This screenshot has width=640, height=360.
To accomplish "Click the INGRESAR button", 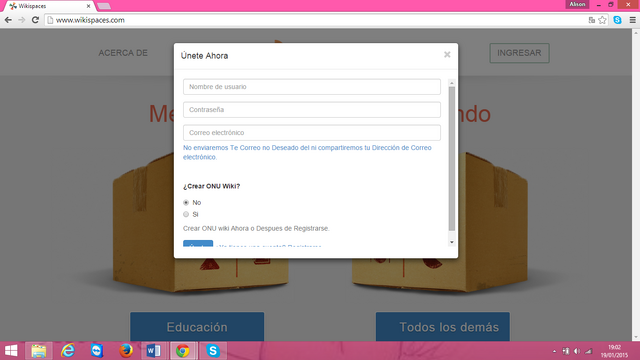I will [x=519, y=53].
